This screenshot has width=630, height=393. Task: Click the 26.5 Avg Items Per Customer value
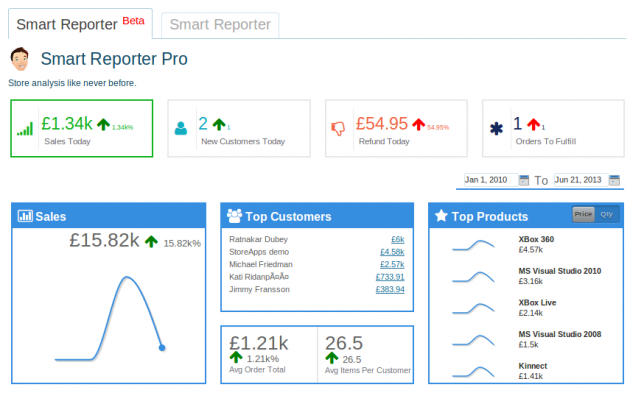[x=344, y=343]
